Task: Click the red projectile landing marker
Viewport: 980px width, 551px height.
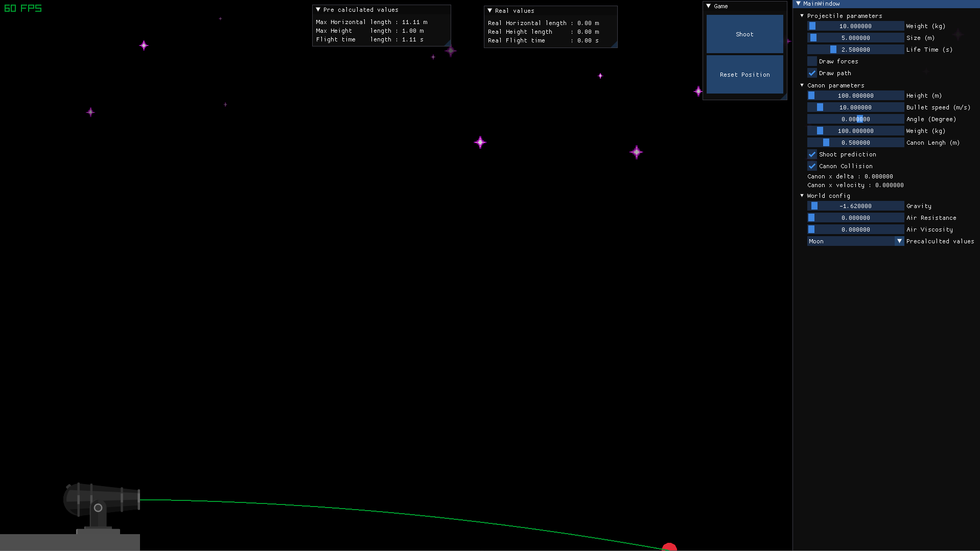Action: [x=669, y=547]
